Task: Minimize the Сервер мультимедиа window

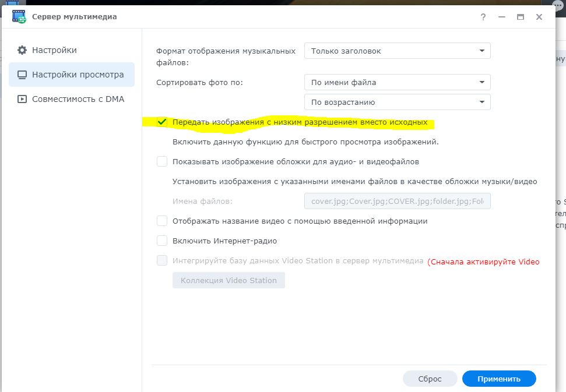Action: pos(502,17)
